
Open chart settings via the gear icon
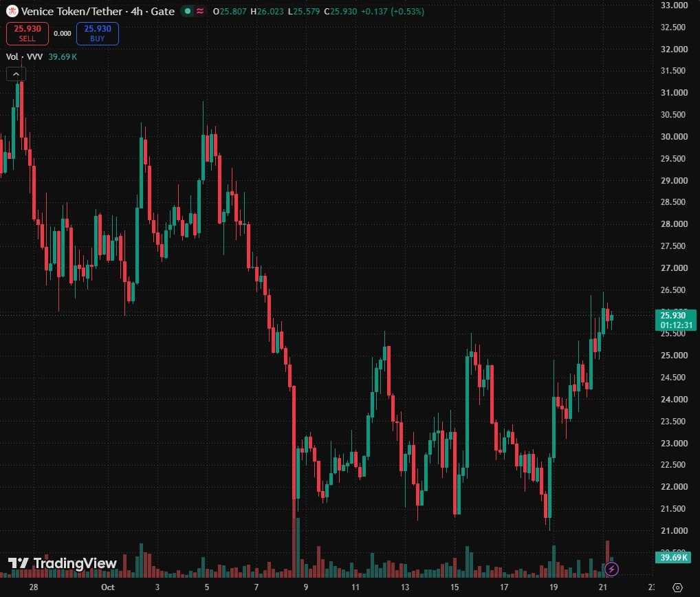point(678,587)
